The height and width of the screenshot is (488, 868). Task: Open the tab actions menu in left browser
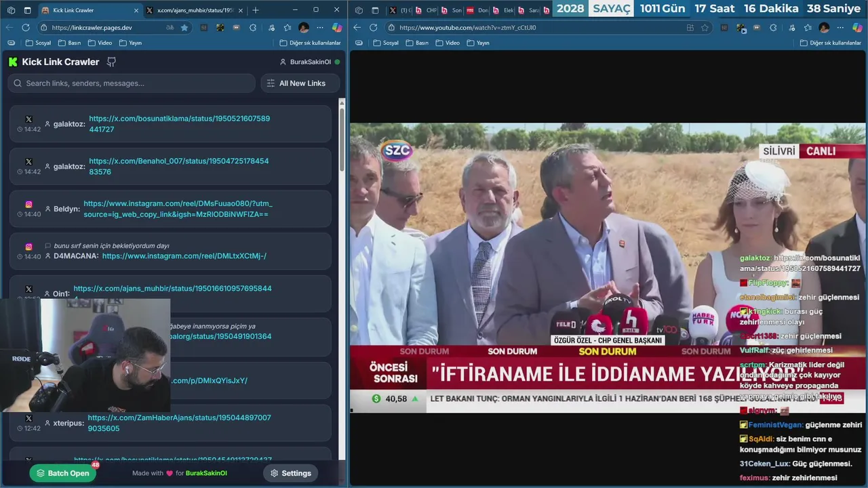(x=28, y=10)
